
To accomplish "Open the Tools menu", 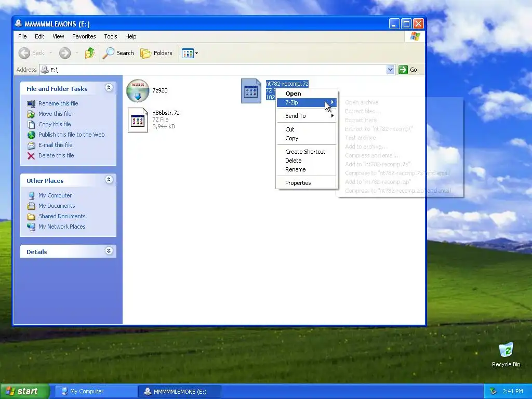I will (x=111, y=36).
